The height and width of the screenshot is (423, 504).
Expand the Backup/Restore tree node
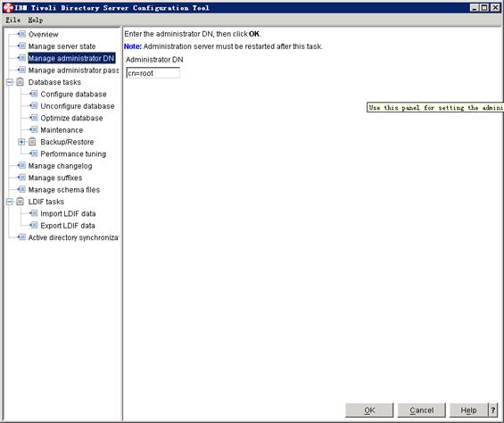coord(21,142)
